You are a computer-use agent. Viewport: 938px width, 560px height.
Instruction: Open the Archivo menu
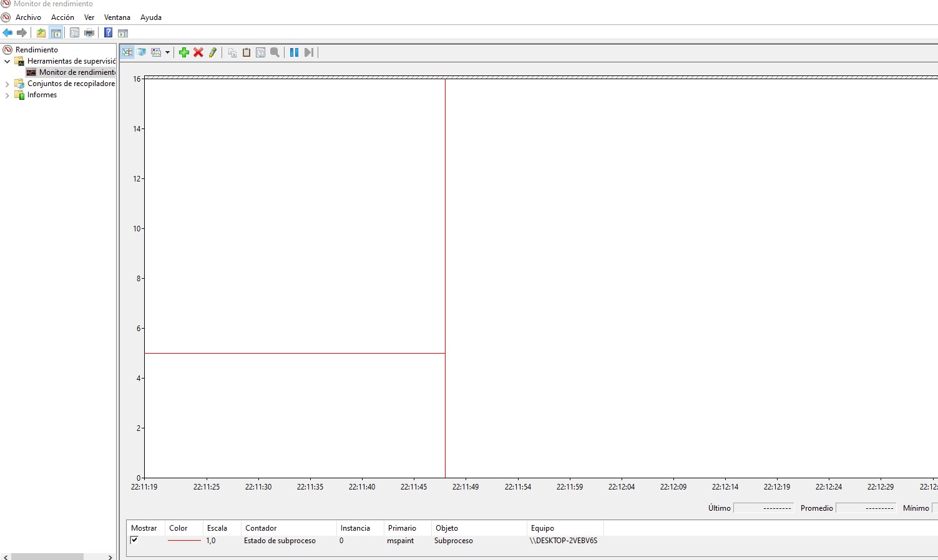pyautogui.click(x=28, y=17)
